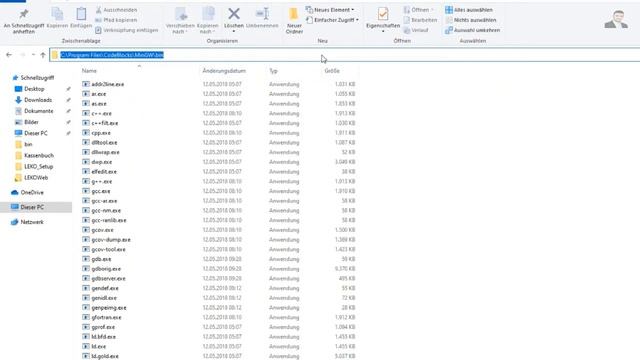Click Bearbeiten in the ribbon
This screenshot has height=360, width=640.
tap(420, 20)
